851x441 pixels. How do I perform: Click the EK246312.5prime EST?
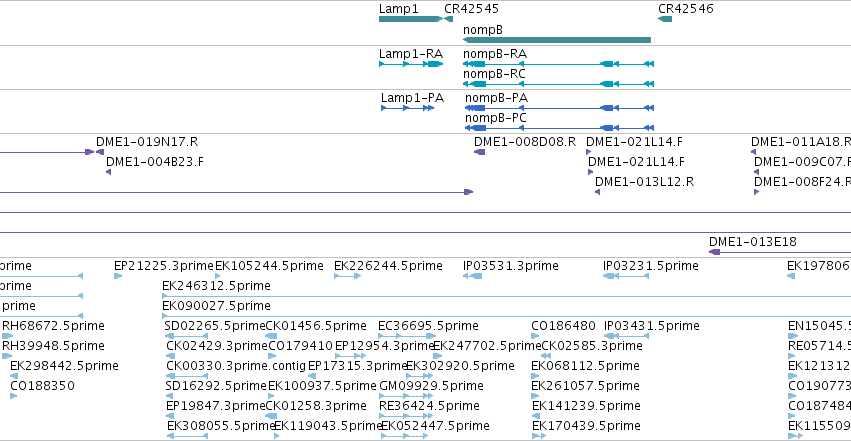[x=506, y=296]
